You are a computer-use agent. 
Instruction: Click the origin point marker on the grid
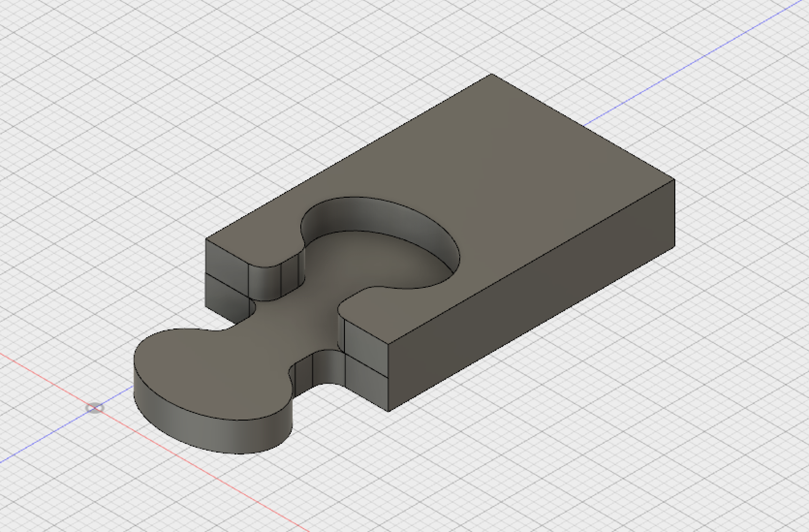pos(95,408)
